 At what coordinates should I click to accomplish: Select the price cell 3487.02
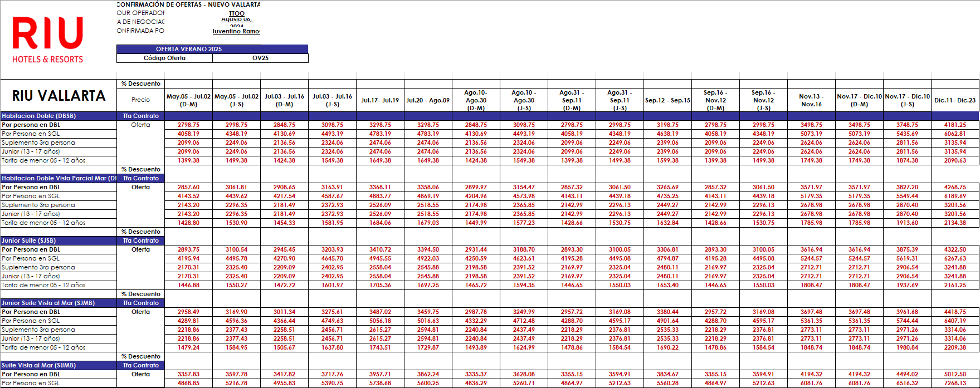(x=380, y=312)
